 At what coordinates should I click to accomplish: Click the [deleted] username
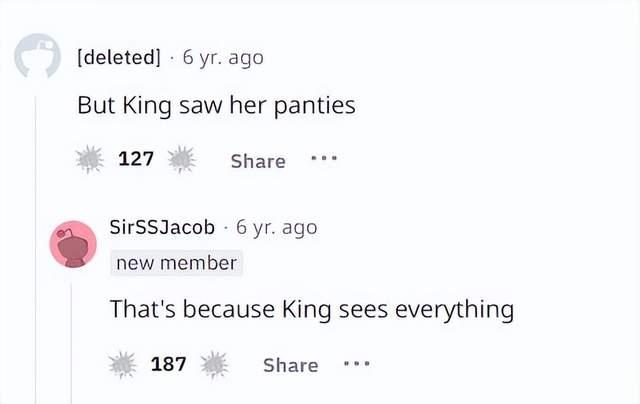pos(118,57)
